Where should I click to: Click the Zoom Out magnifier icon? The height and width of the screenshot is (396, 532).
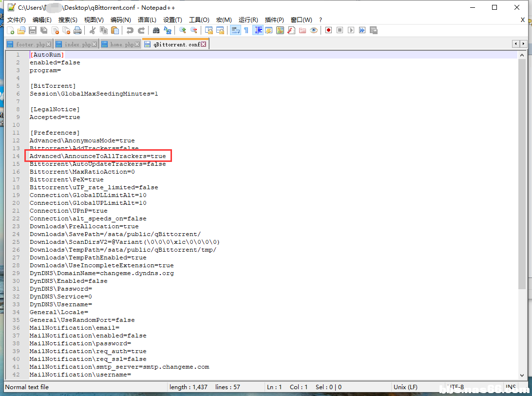(194, 31)
